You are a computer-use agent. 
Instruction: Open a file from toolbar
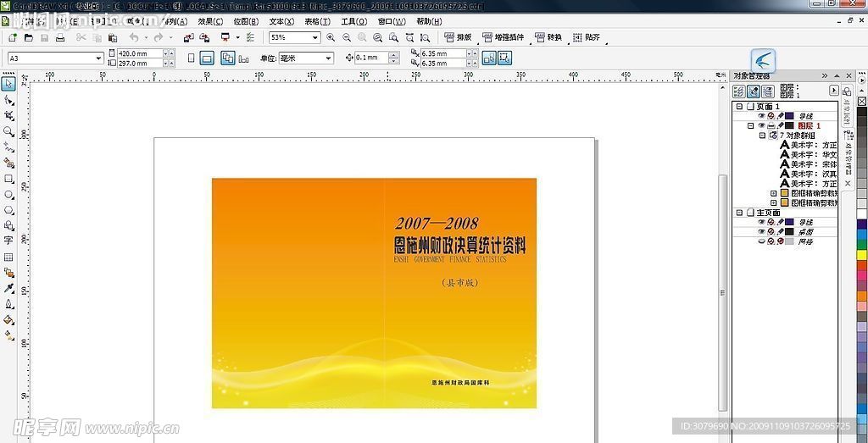click(x=28, y=37)
